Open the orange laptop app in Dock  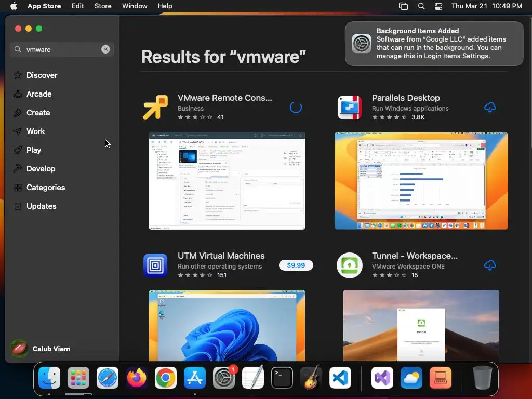pos(441,378)
